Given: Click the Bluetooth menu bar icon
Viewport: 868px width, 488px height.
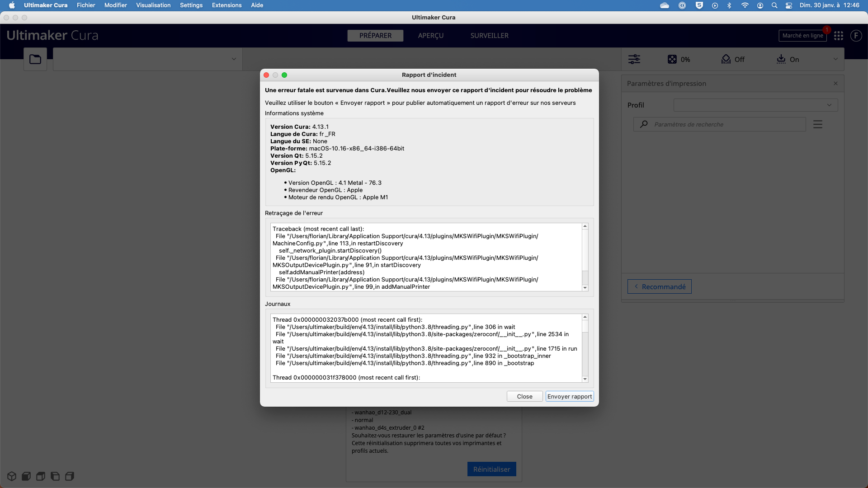Looking at the screenshot, I should (729, 5).
